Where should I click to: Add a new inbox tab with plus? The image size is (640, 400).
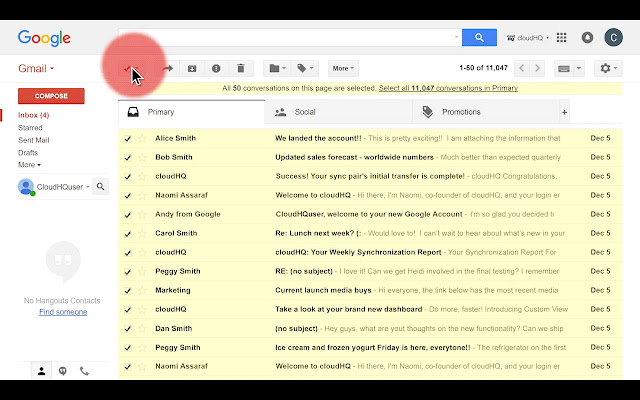pos(564,112)
